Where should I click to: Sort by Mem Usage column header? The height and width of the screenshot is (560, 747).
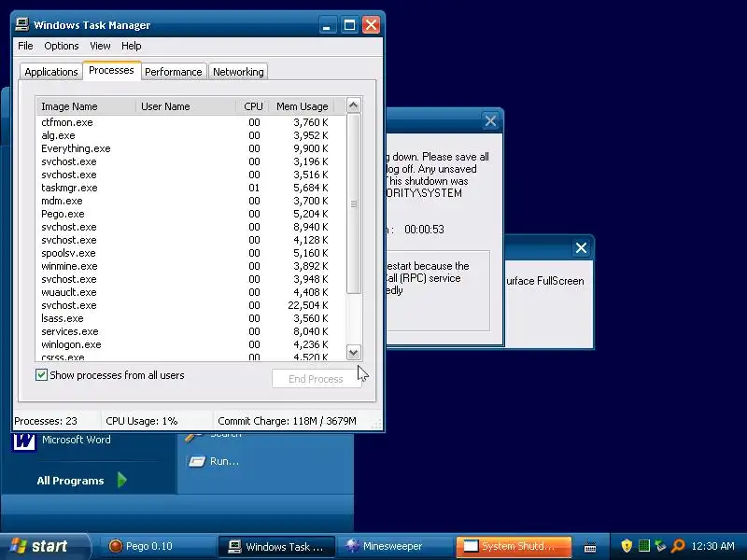pyautogui.click(x=302, y=106)
